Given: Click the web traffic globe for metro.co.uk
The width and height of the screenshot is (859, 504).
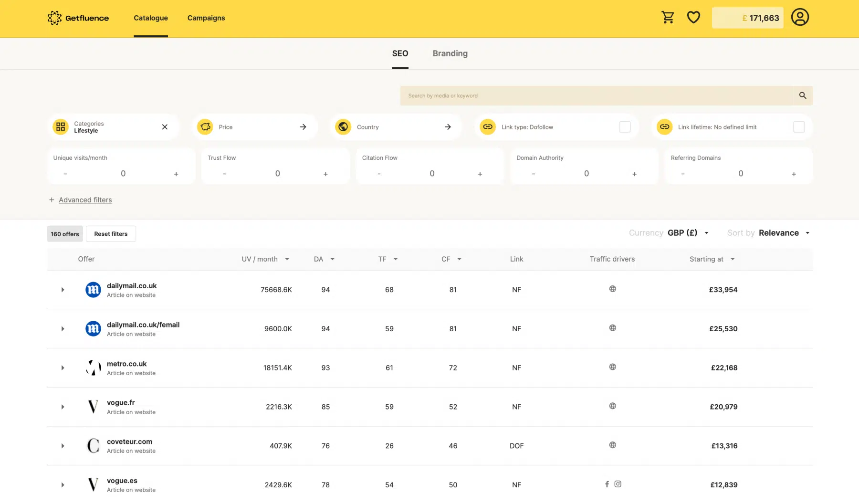Looking at the screenshot, I should click(x=613, y=367).
